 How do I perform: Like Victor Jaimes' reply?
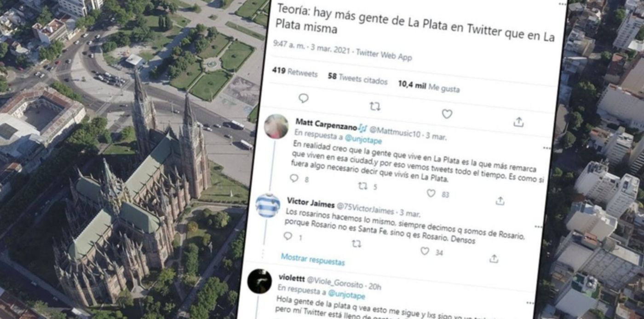(425, 251)
